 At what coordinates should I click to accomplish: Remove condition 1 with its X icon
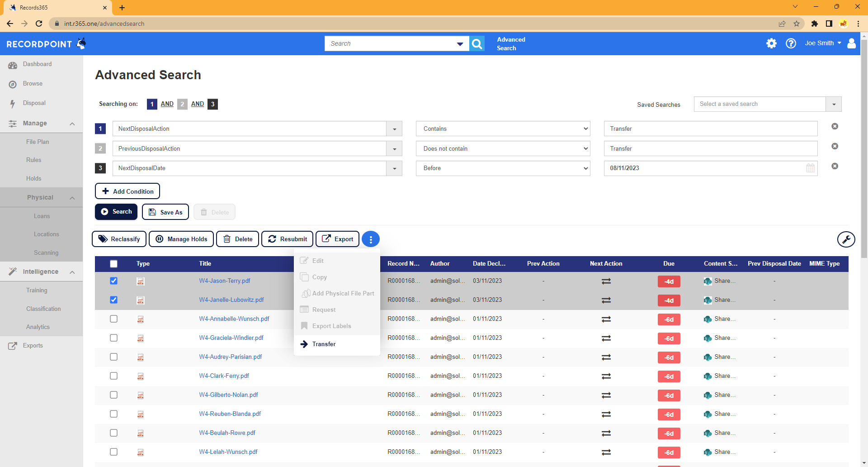pos(835,127)
